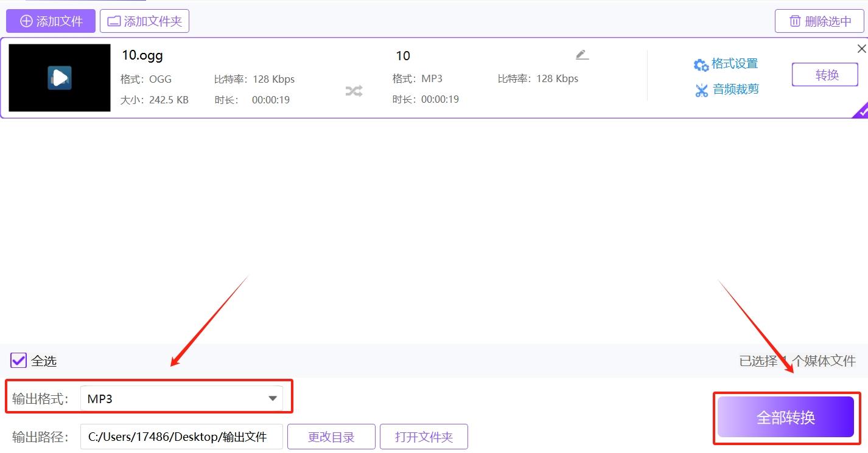Enable 全选 to select every media file
Image resolution: width=868 pixels, height=453 pixels.
tap(18, 361)
